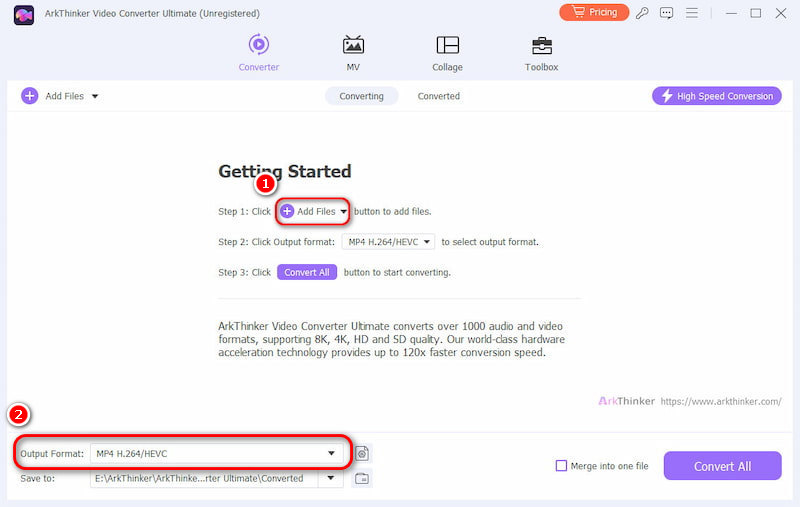The height and width of the screenshot is (507, 800).
Task: Click the toolbar Add Files plus icon
Action: click(30, 96)
